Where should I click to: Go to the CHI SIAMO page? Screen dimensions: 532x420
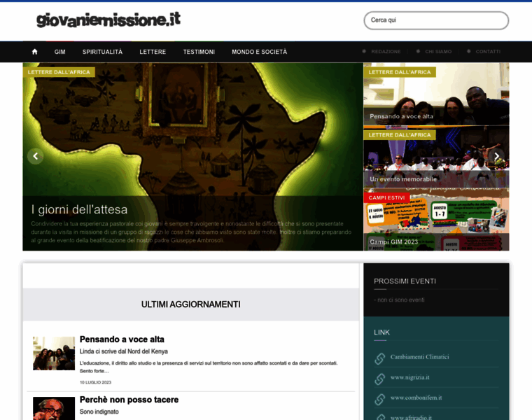pyautogui.click(x=438, y=52)
